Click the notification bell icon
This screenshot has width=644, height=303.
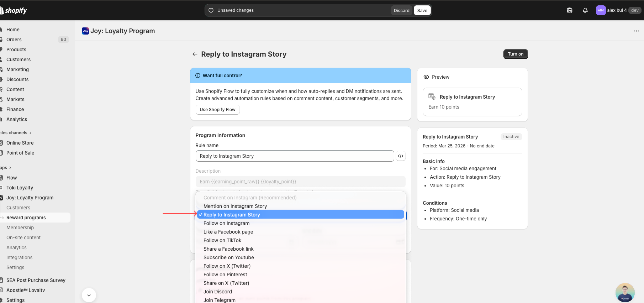click(585, 10)
